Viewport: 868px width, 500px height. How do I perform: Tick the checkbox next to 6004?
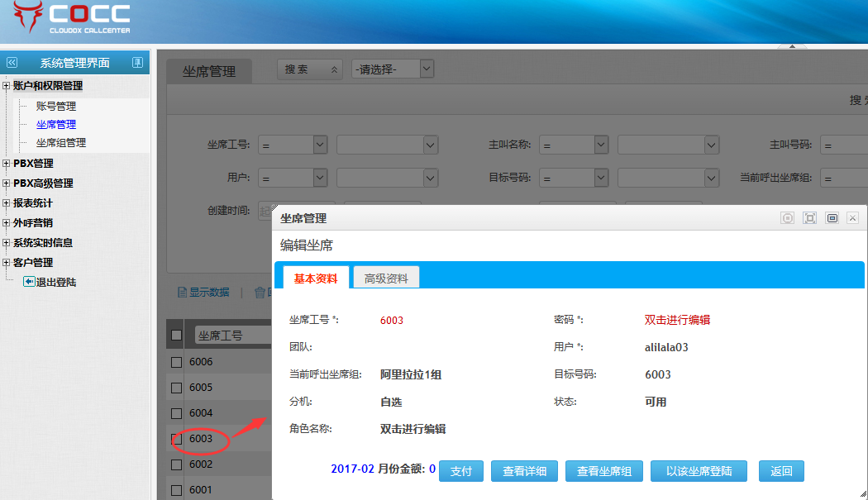(x=176, y=413)
